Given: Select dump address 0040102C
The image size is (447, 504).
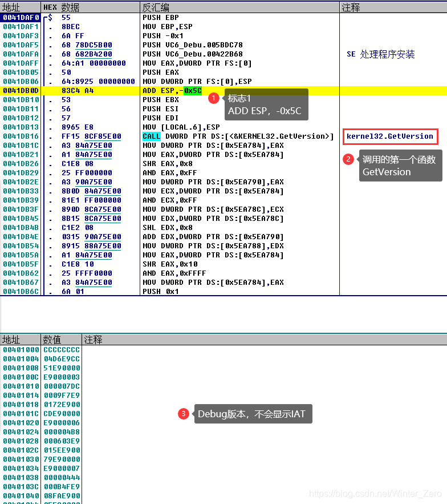Looking at the screenshot, I should coord(21,450).
